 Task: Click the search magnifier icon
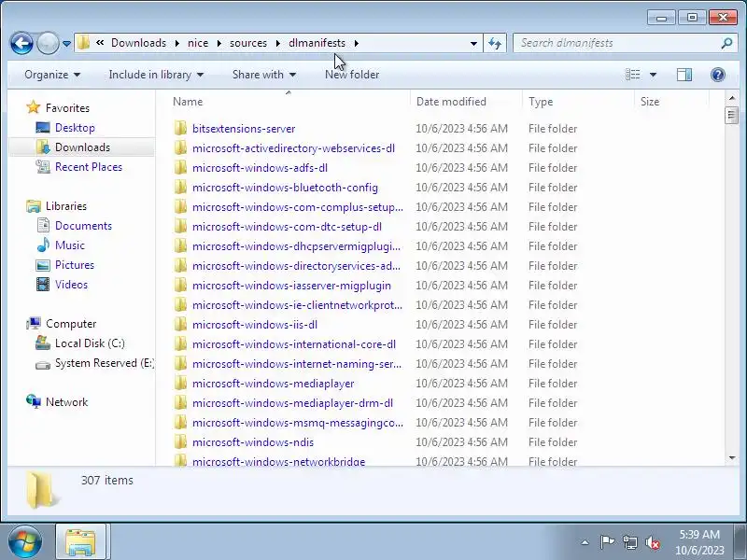click(726, 43)
